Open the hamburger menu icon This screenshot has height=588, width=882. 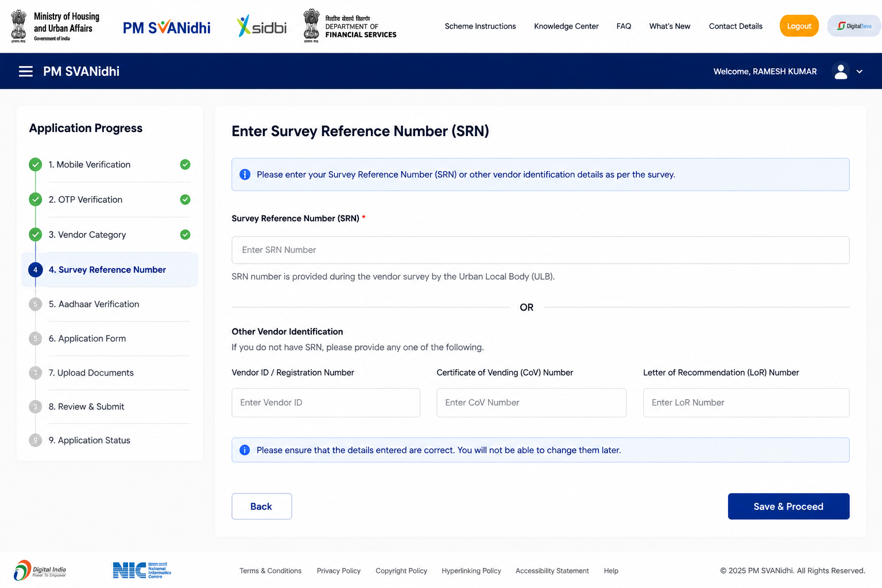25,71
